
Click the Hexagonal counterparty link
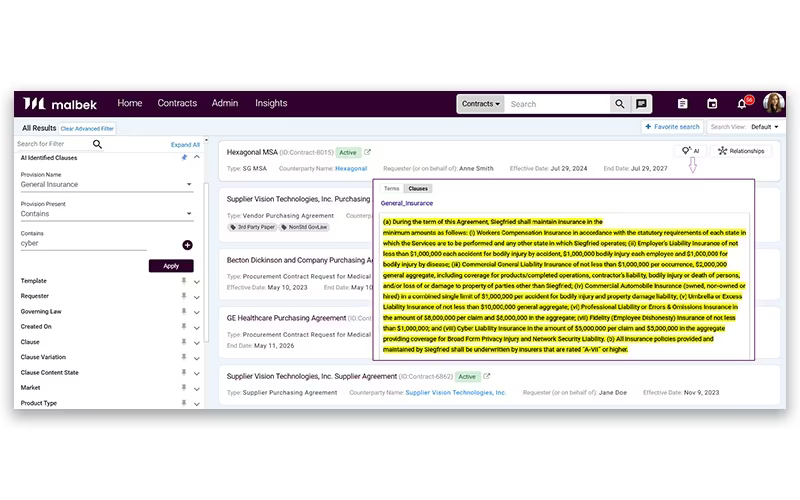click(x=351, y=168)
